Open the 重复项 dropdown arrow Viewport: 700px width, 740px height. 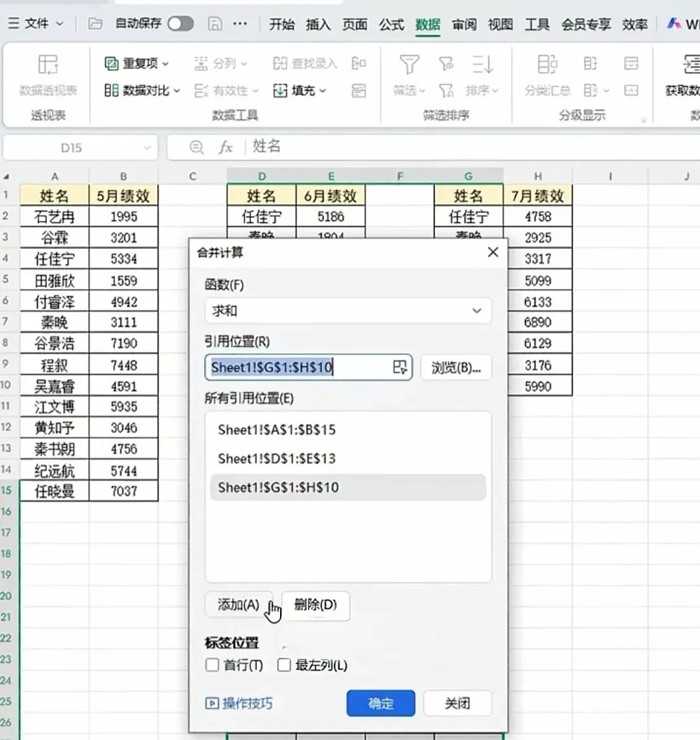[x=165, y=64]
